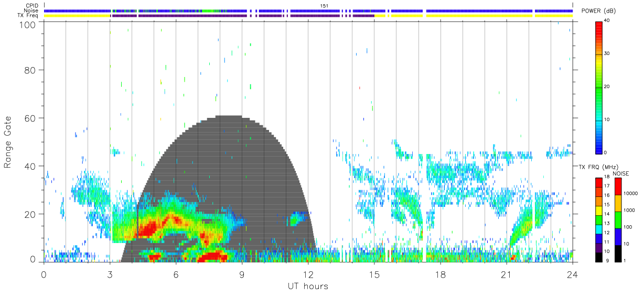This screenshot has width=644, height=297.
Task: Select the 24 tick on UT hours axis
Action: [x=572, y=274]
